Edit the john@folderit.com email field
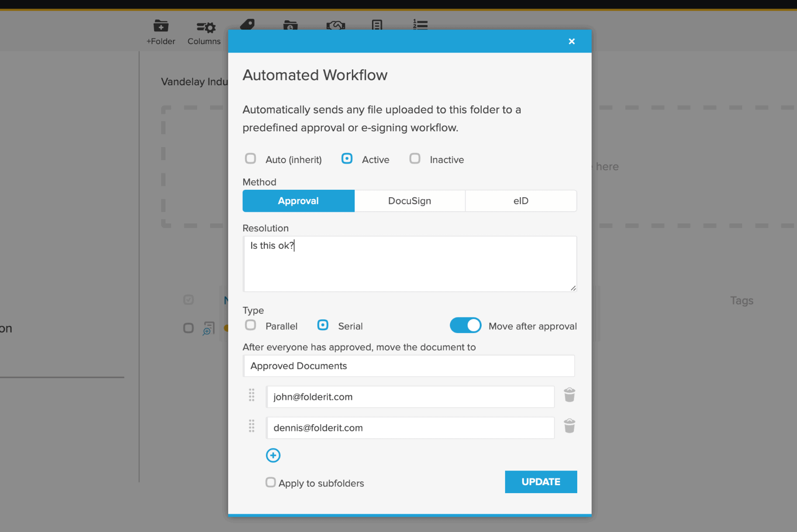Image resolution: width=797 pixels, height=532 pixels. 410,397
